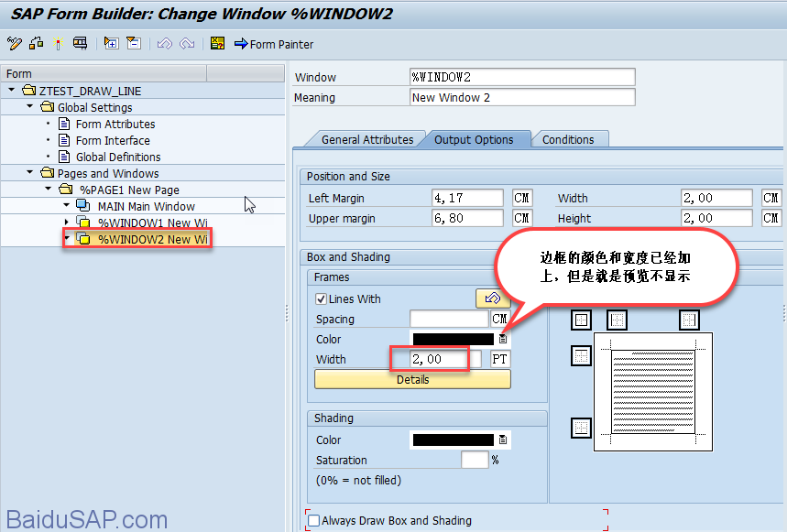Expand the %WINDOW1 tree node
The image size is (787, 532).
tap(66, 223)
